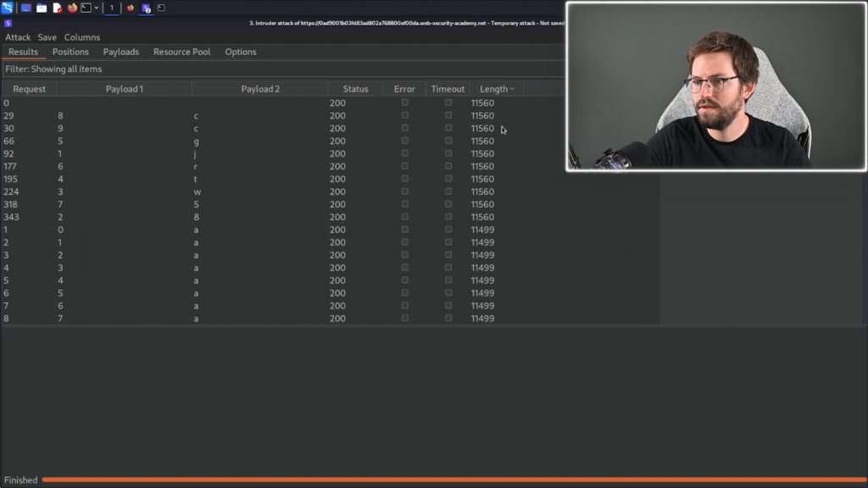Open the file manager launcher
This screenshot has width=868, height=488.
[x=42, y=8]
